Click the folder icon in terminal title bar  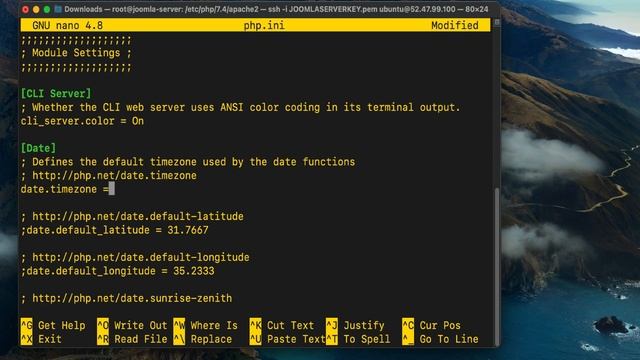(x=58, y=9)
